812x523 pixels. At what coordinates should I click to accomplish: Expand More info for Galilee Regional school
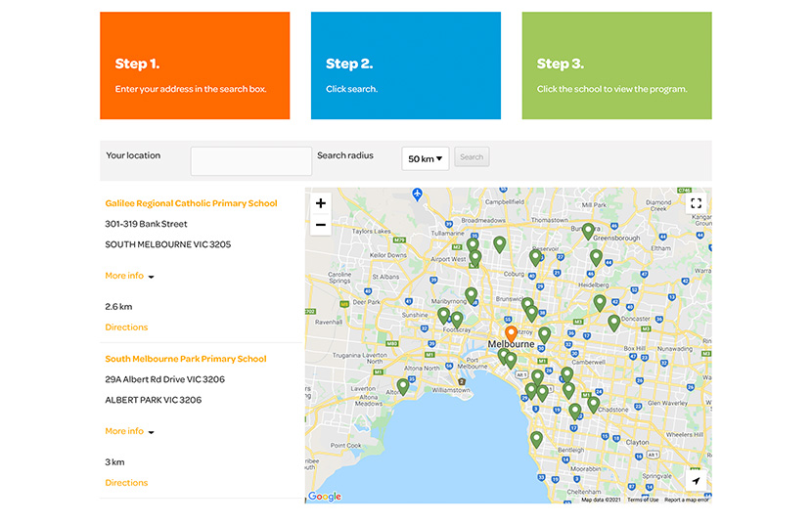[x=129, y=276]
